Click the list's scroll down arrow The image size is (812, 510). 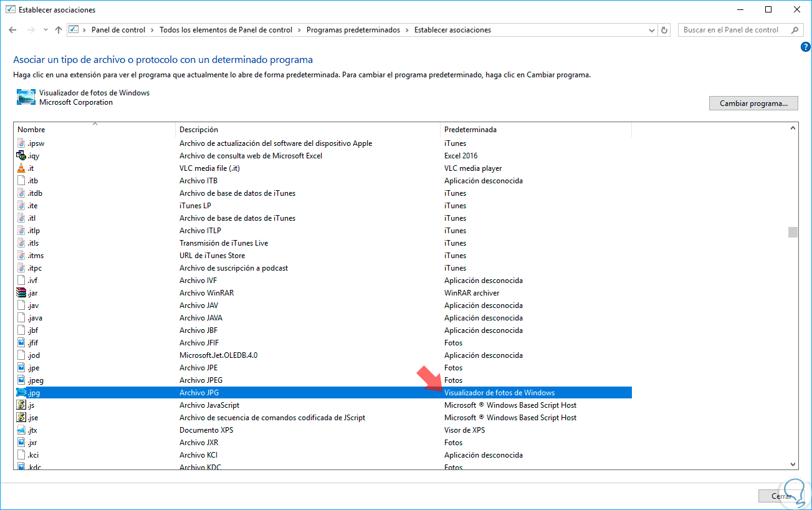tap(793, 464)
